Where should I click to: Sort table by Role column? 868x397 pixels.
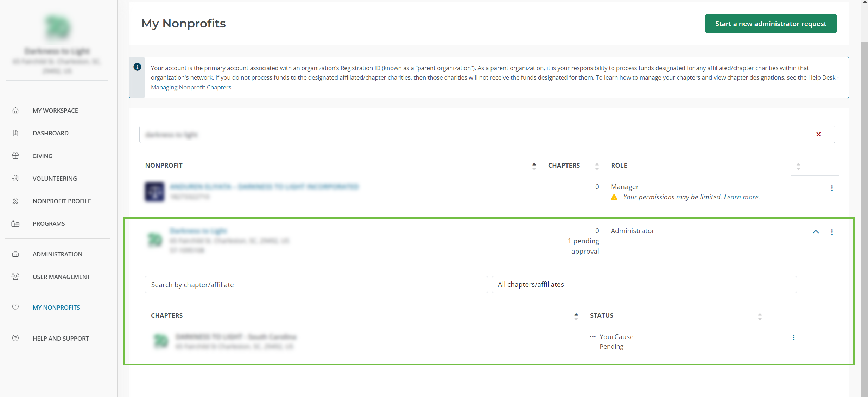[x=798, y=166]
